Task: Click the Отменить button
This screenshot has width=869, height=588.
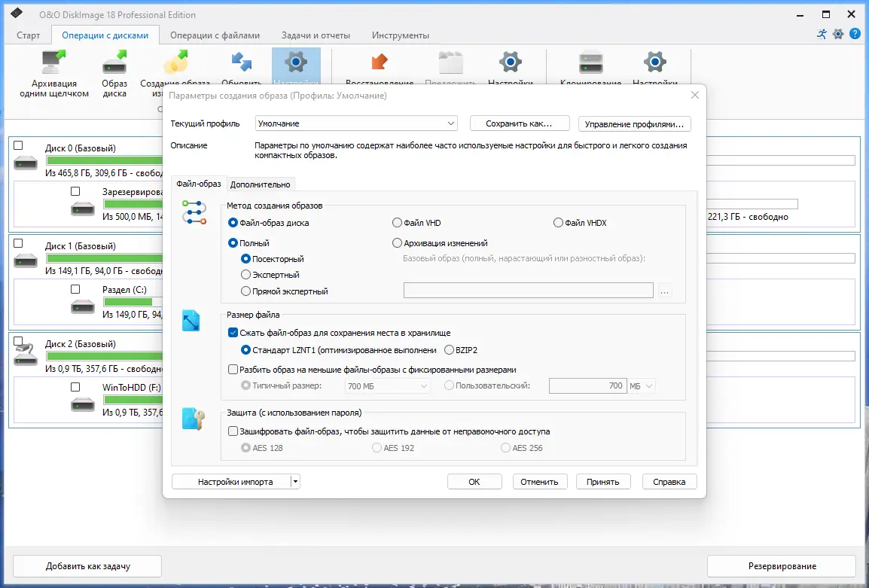Action: click(539, 482)
